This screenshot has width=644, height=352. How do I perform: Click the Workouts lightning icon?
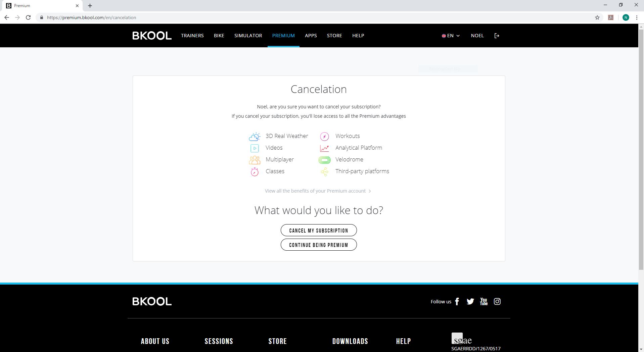(324, 136)
